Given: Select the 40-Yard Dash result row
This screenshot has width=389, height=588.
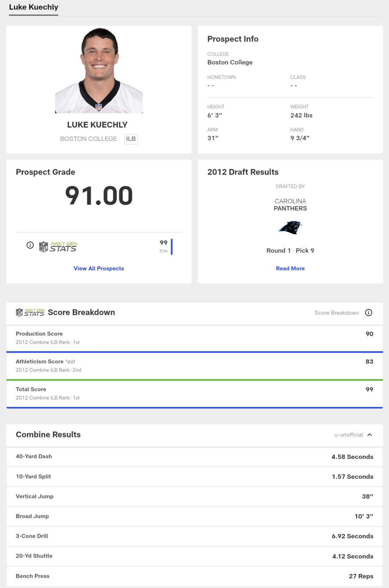Looking at the screenshot, I should 195,457.
